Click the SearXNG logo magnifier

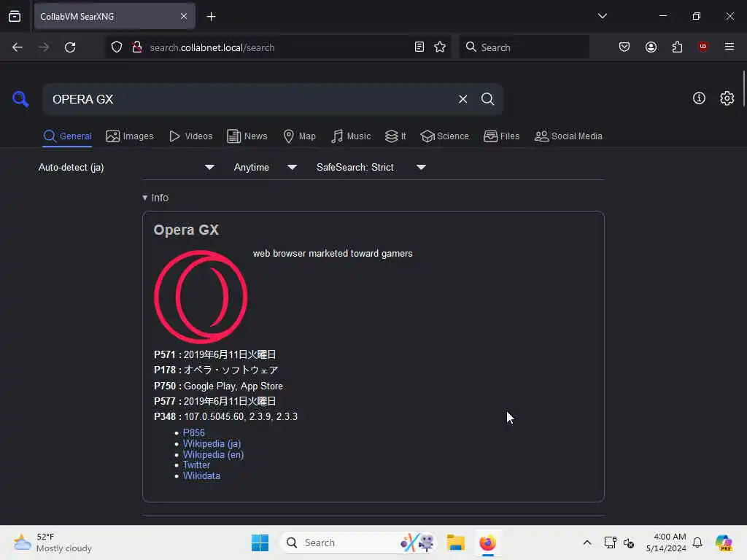coord(20,99)
